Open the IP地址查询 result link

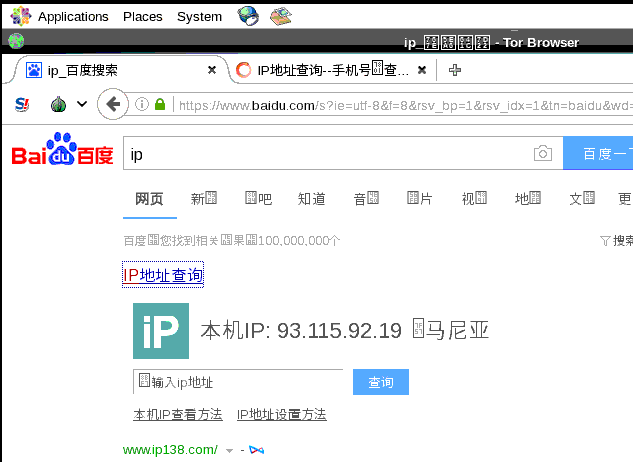[163, 275]
